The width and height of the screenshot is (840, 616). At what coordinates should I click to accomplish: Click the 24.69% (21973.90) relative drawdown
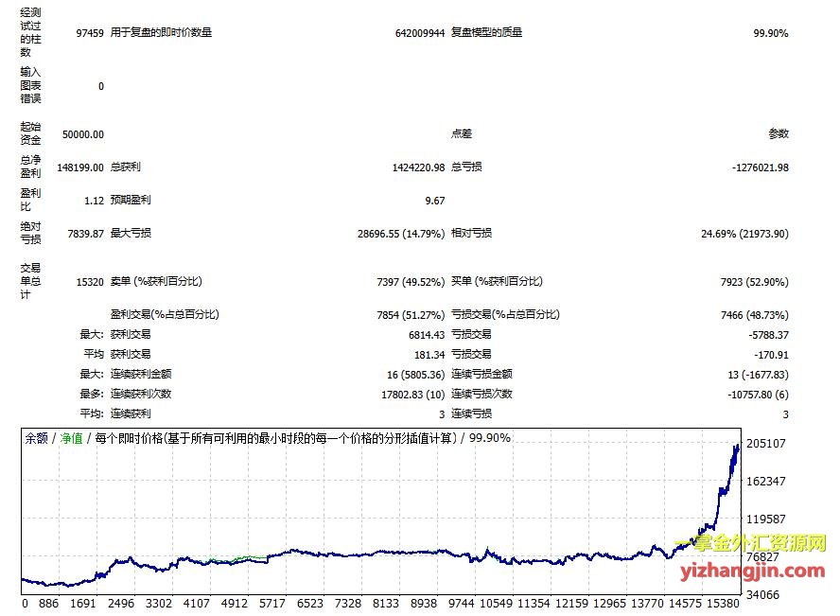pos(744,234)
